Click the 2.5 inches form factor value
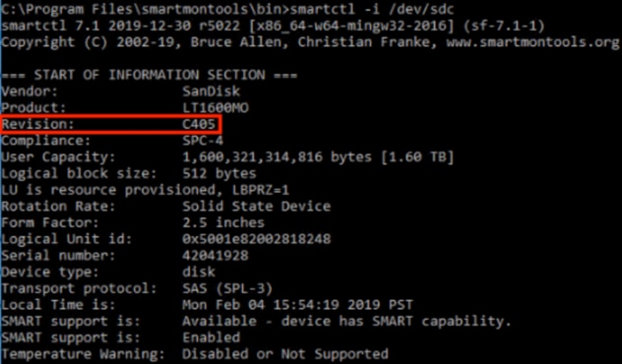Image resolution: width=622 pixels, height=364 pixels. [223, 222]
